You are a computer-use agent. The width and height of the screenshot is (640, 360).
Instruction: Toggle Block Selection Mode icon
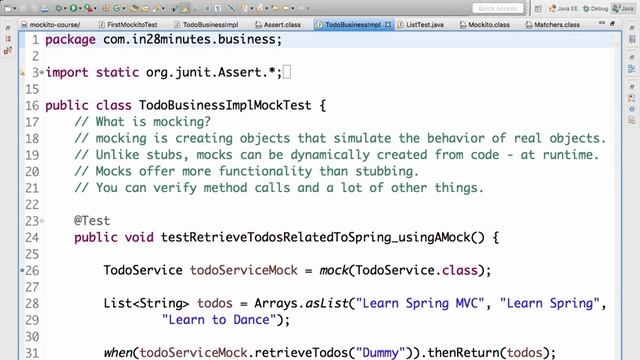tap(207, 8)
